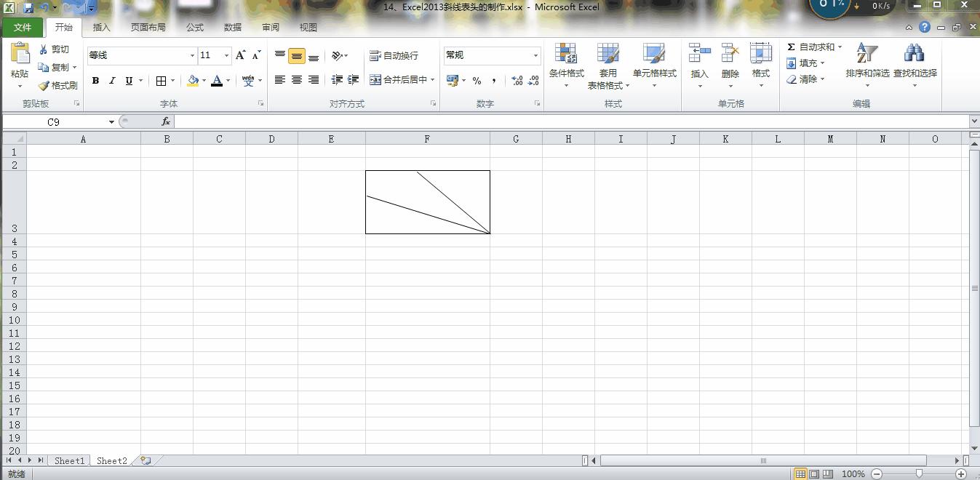Click the Cut (剪切) scissors icon
The height and width of the screenshot is (480, 980).
point(43,49)
